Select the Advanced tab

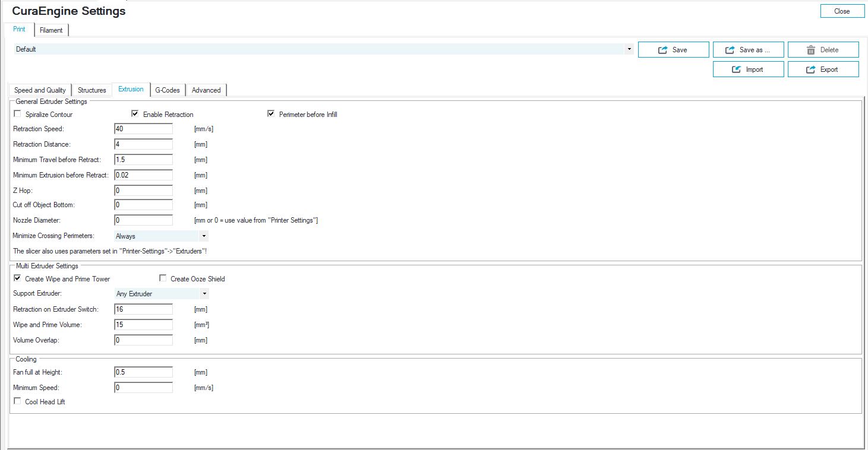click(206, 90)
